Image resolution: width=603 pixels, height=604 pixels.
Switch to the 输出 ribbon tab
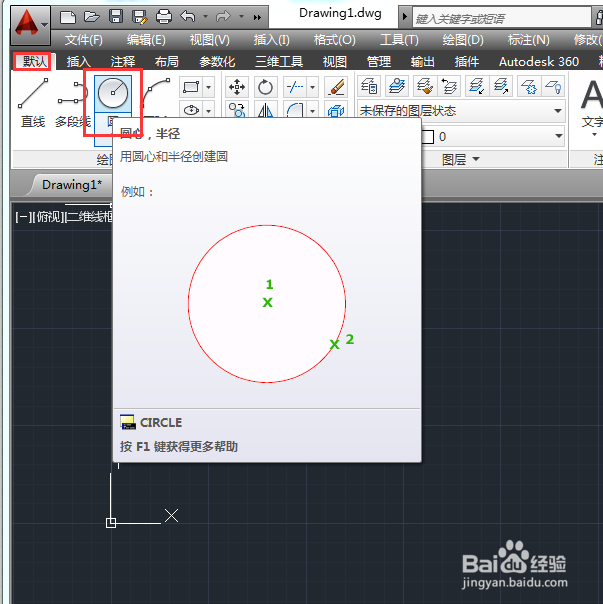423,62
